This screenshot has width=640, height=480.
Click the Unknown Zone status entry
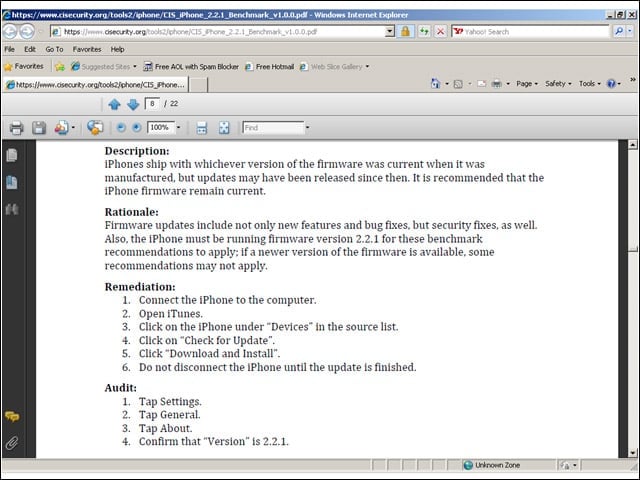point(492,465)
